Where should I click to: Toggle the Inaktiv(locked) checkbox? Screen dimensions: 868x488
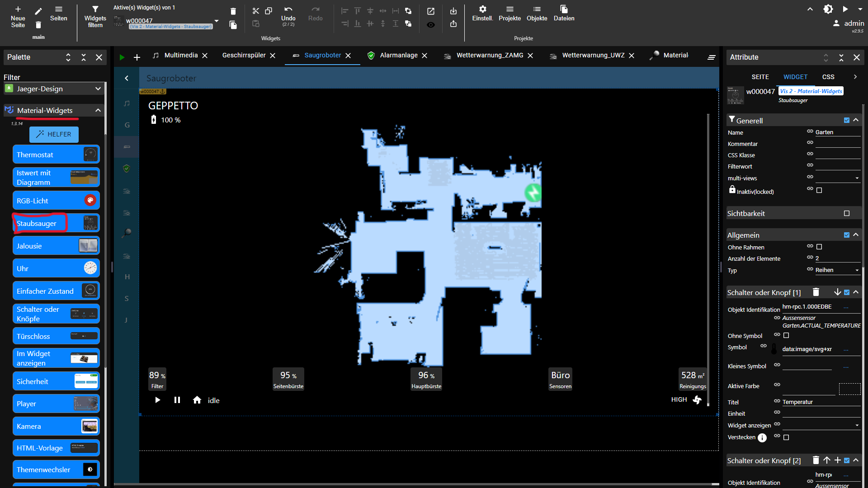pyautogui.click(x=819, y=190)
